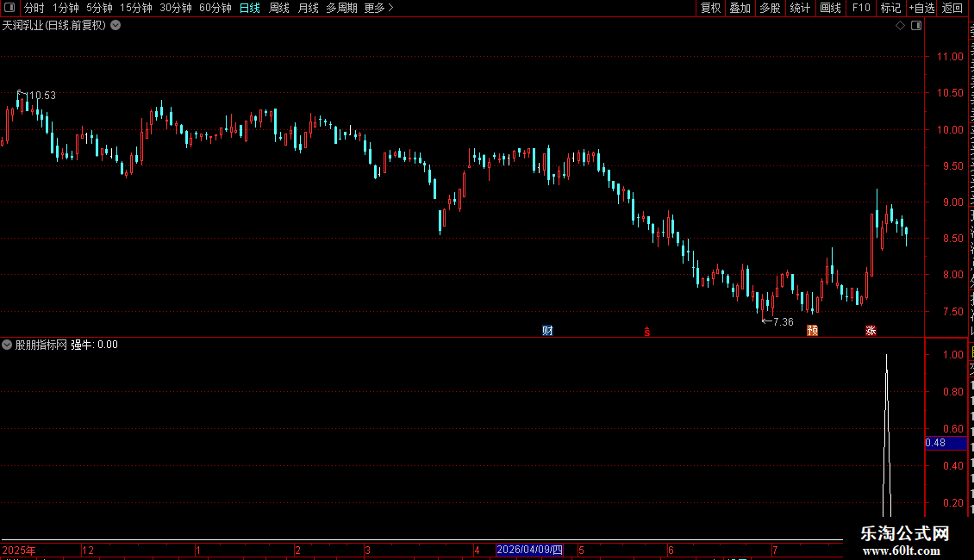
Task: Click the 强牛: 0.00 indicator readout
Action: tap(95, 345)
